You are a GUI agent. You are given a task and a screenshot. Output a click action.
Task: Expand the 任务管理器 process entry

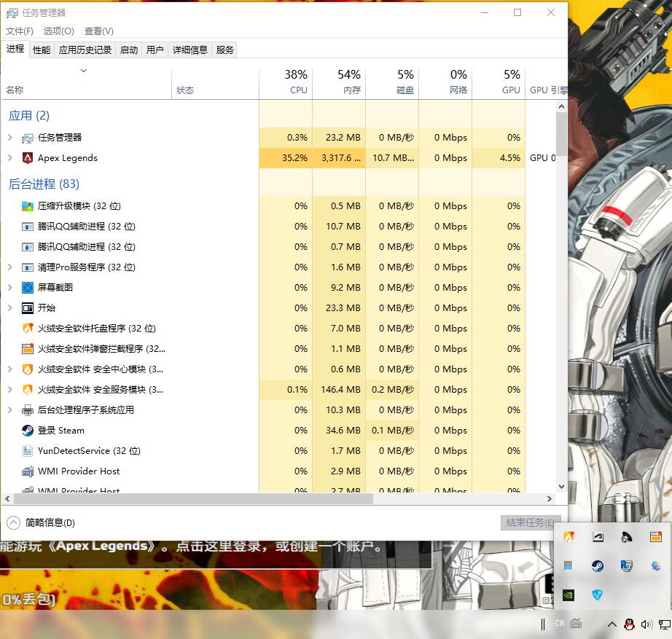(x=9, y=138)
